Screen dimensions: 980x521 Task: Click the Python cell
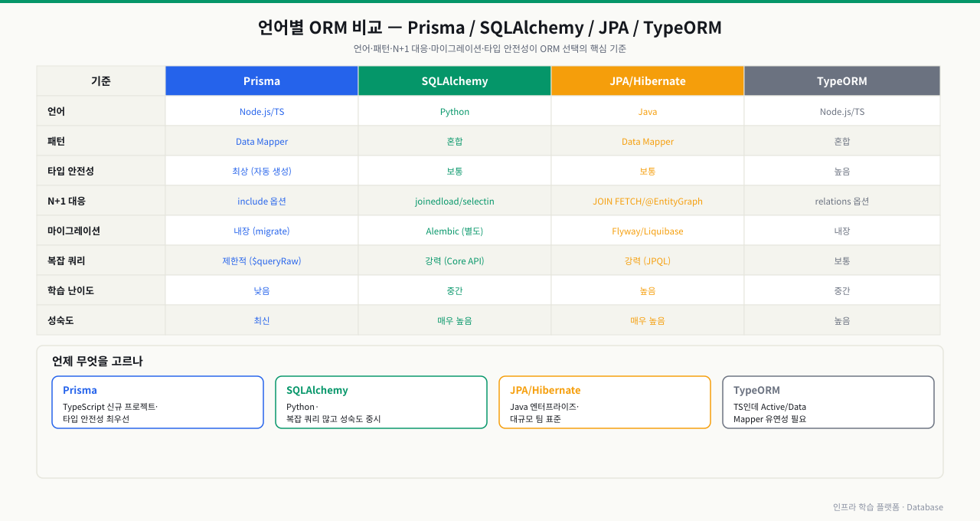(455, 111)
